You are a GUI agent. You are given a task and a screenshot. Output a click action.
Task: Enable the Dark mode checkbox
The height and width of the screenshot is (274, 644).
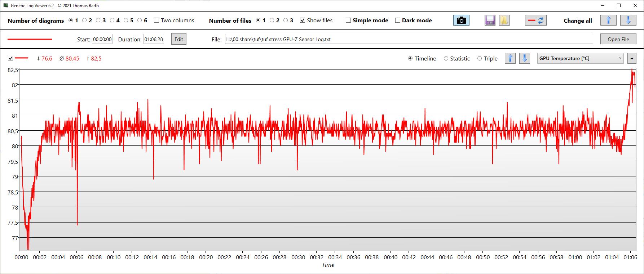click(398, 21)
